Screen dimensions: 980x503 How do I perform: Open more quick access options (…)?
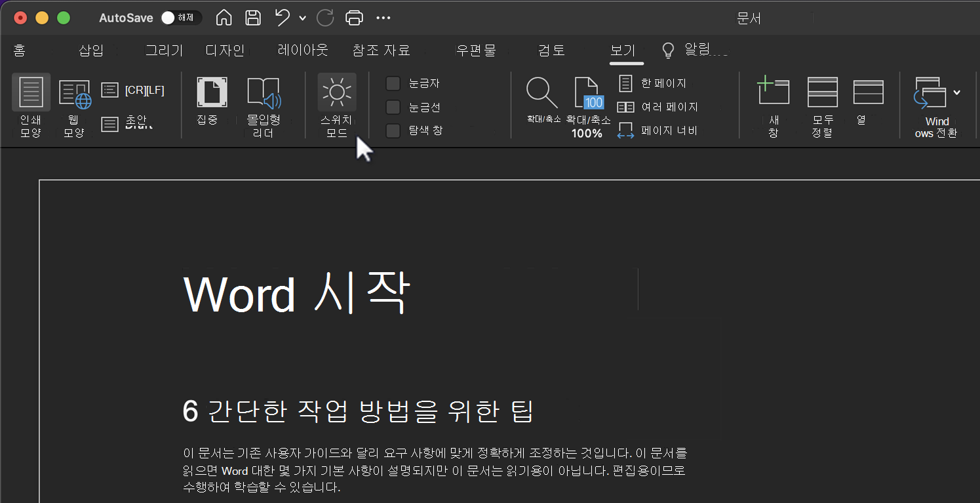pos(383,18)
